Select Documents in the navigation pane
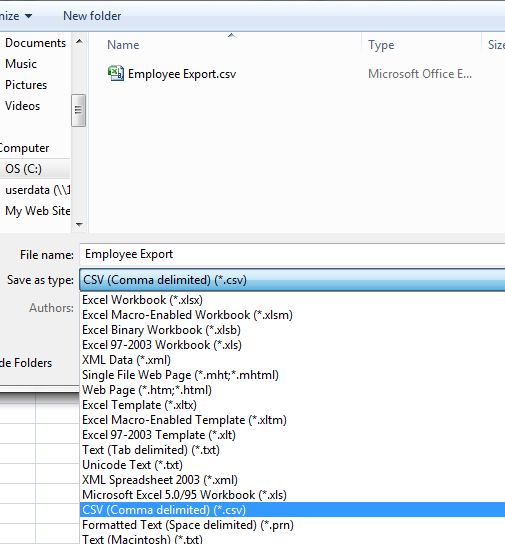Viewport: 505px width, 544px height. pyautogui.click(x=35, y=43)
